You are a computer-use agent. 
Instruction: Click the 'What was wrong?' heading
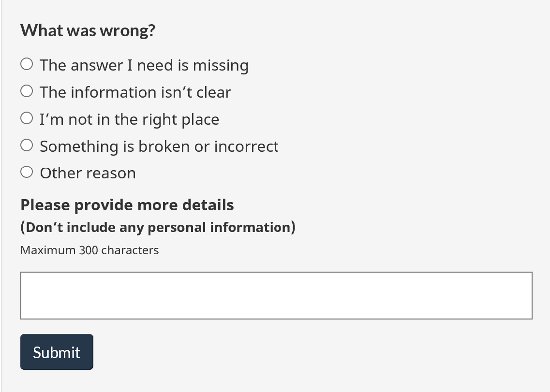pos(88,30)
